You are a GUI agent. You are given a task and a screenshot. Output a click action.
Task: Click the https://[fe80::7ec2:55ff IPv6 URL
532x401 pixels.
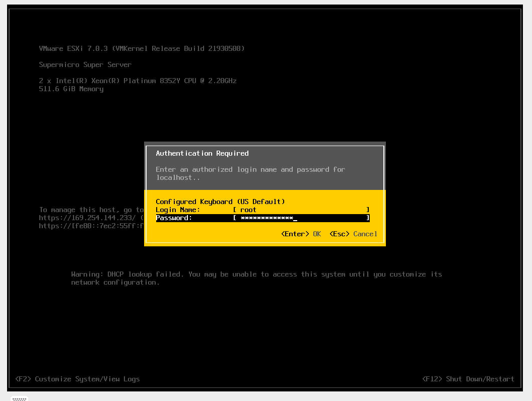[91, 226]
